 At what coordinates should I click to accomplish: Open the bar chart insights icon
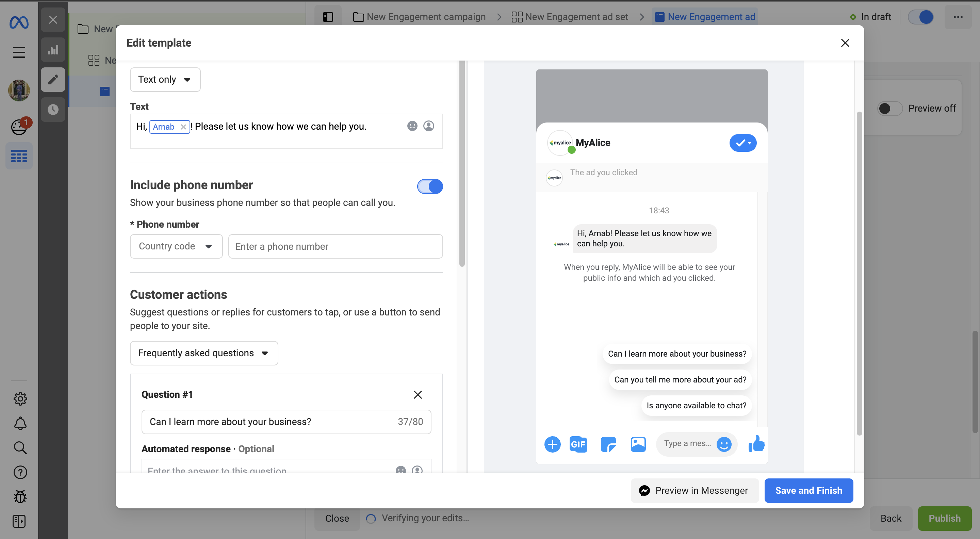53,50
